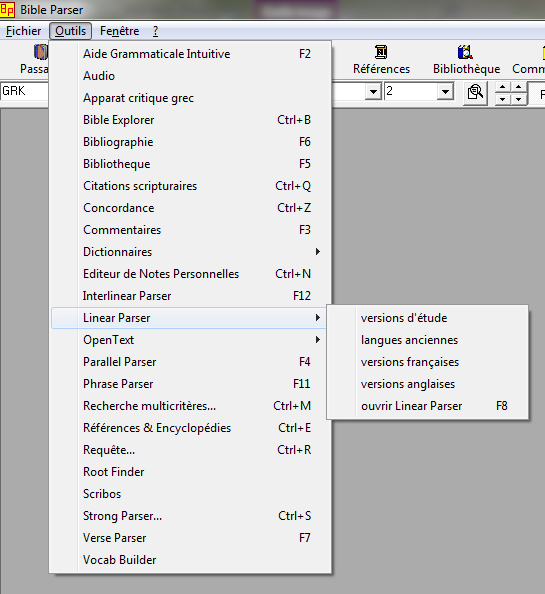Screen dimensions: 545x594
Task: Click the Bible Parser app icon in title bar
Action: [8, 9]
